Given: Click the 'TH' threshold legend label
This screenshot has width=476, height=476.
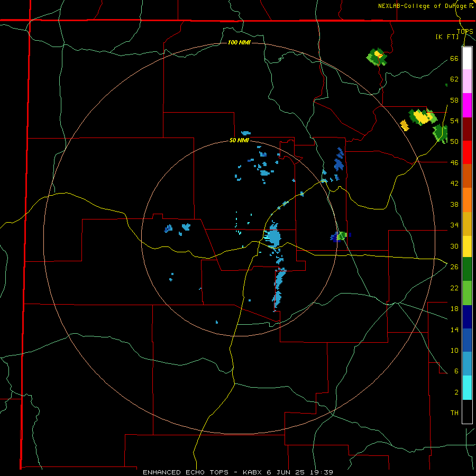Looking at the screenshot, I should click(x=454, y=413).
